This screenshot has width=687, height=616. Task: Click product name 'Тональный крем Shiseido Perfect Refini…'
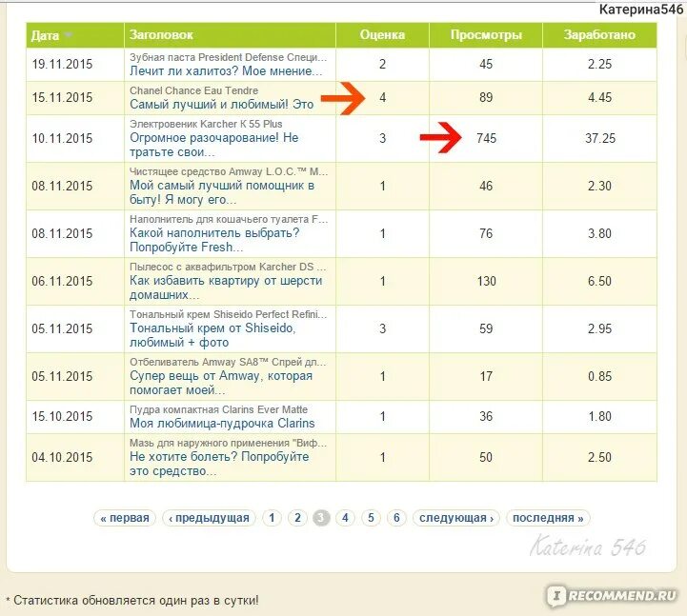[x=229, y=314]
